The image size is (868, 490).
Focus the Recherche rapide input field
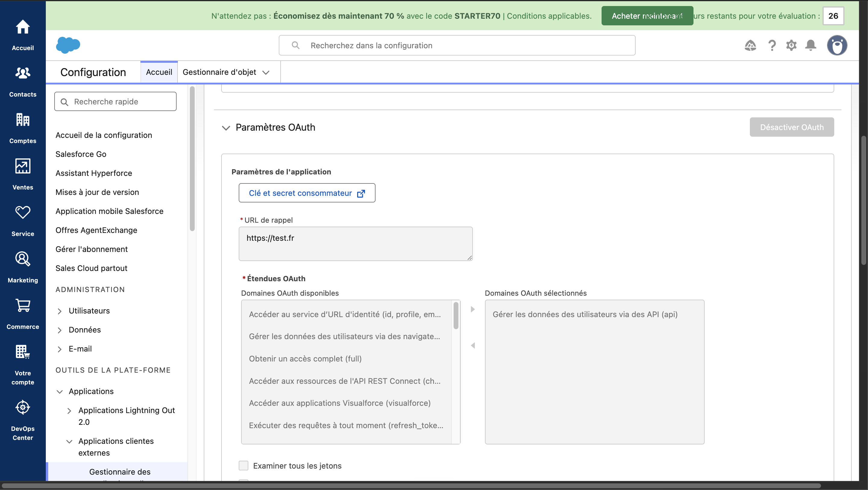click(115, 101)
